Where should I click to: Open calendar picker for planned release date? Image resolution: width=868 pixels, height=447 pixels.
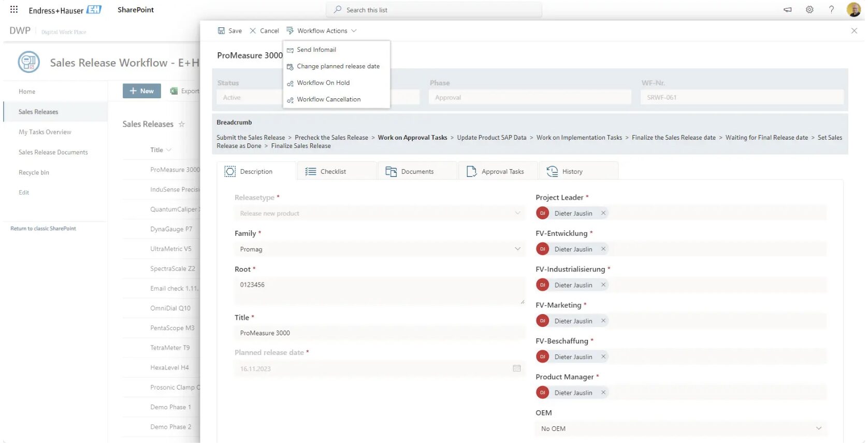(x=516, y=368)
